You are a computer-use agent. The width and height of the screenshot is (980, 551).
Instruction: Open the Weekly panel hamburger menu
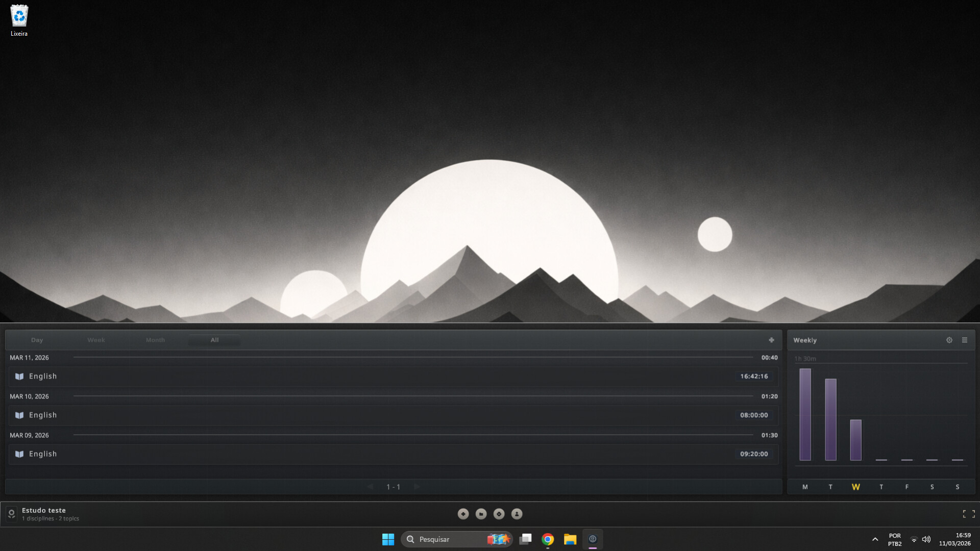(964, 340)
